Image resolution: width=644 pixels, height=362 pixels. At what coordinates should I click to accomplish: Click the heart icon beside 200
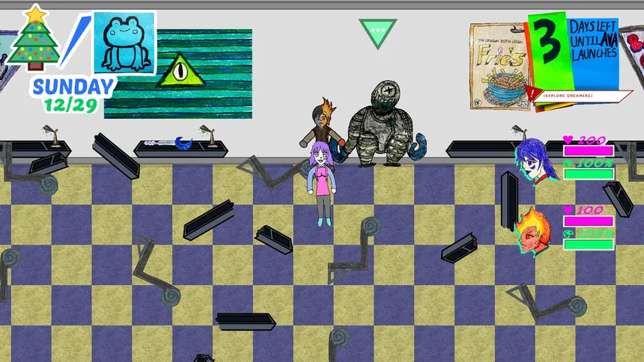point(568,140)
